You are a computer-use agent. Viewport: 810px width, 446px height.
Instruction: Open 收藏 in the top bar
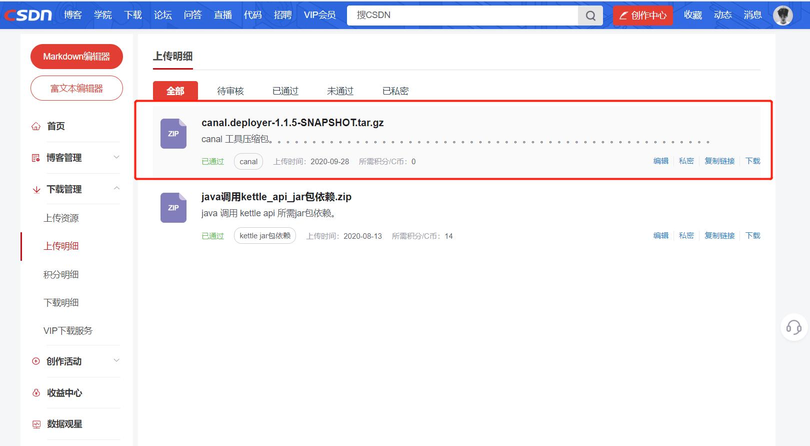click(x=693, y=15)
